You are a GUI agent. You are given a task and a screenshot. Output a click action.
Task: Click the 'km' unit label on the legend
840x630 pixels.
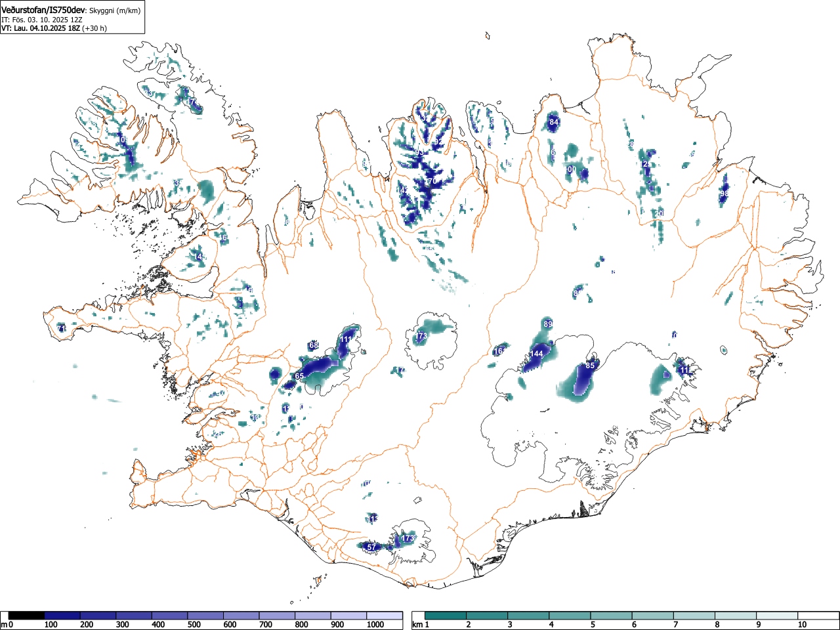point(417,625)
